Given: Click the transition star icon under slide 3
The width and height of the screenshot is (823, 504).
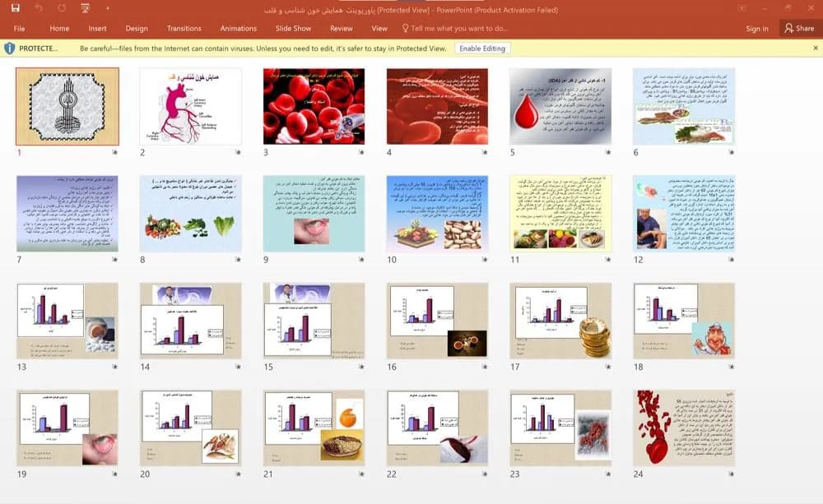Looking at the screenshot, I should [x=361, y=152].
